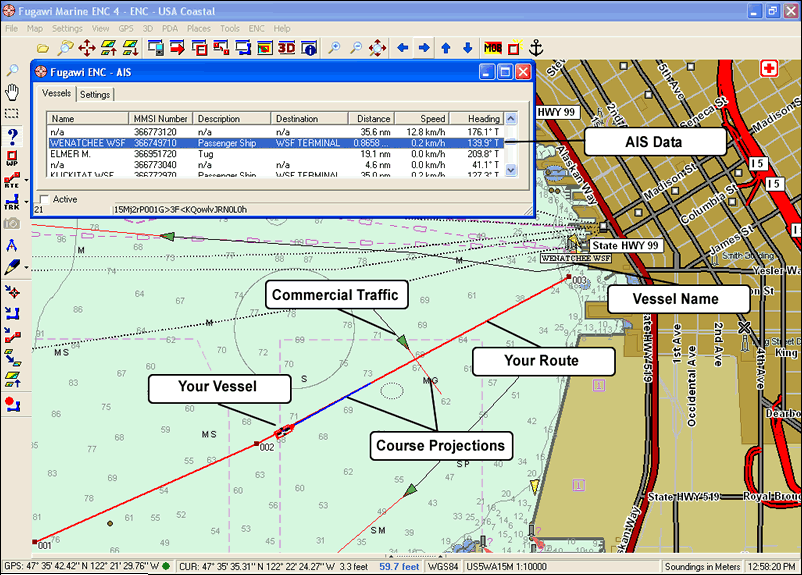The width and height of the screenshot is (802, 575).
Task: Open the ENC menu
Action: [257, 29]
